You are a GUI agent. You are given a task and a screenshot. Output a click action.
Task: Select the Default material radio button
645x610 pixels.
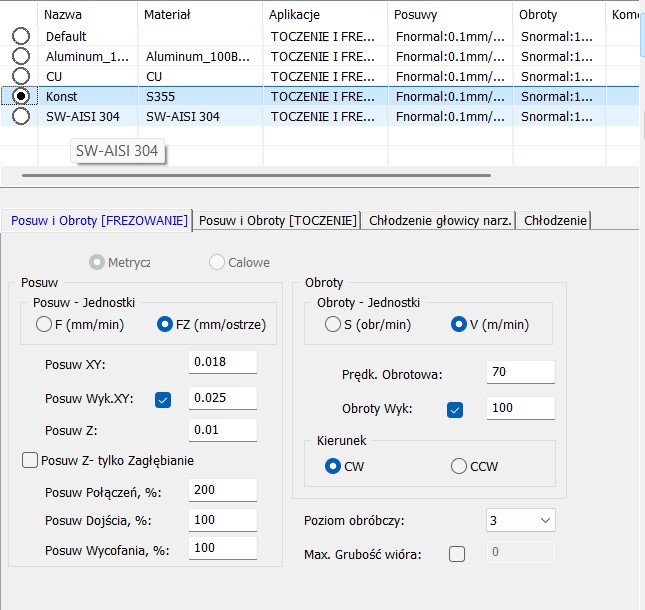click(21, 36)
